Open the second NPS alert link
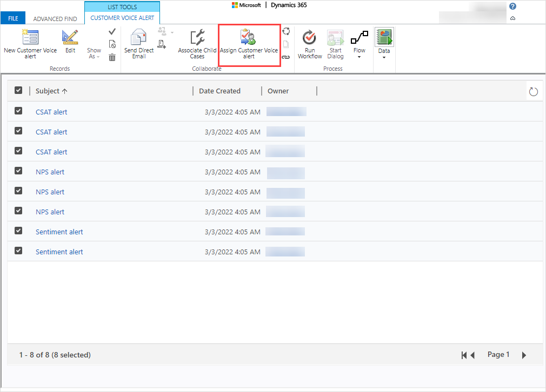 tap(50, 192)
